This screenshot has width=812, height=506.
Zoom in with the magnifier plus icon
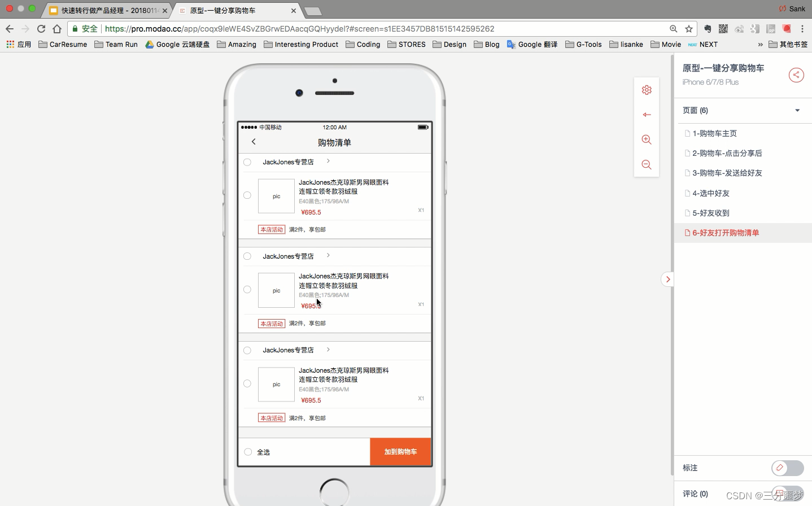[x=647, y=139]
